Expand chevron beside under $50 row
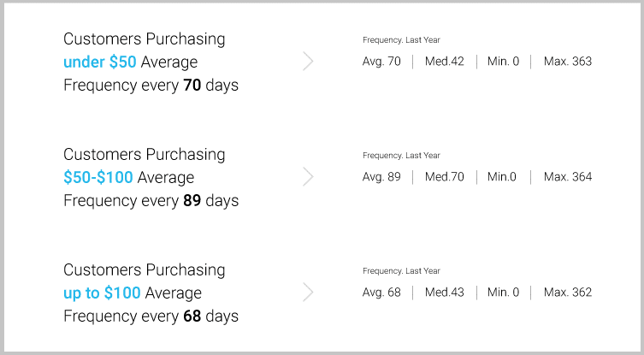The image size is (644, 355). tap(308, 62)
